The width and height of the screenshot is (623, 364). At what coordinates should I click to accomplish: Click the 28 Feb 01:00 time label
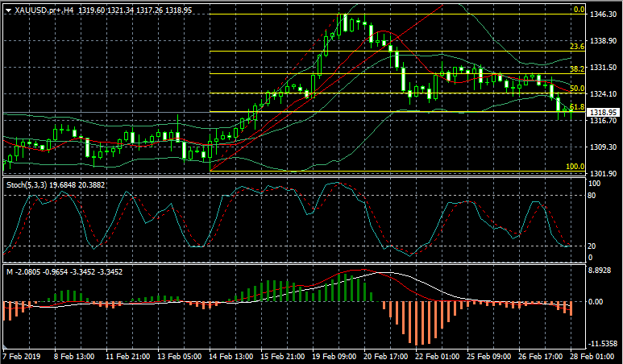point(592,357)
